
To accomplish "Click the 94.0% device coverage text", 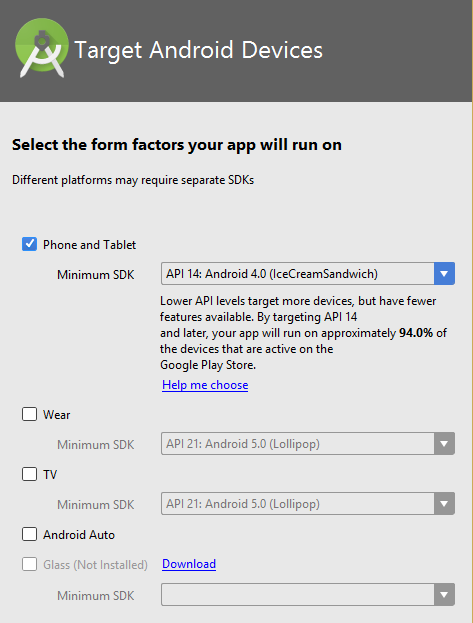I will coord(416,333).
